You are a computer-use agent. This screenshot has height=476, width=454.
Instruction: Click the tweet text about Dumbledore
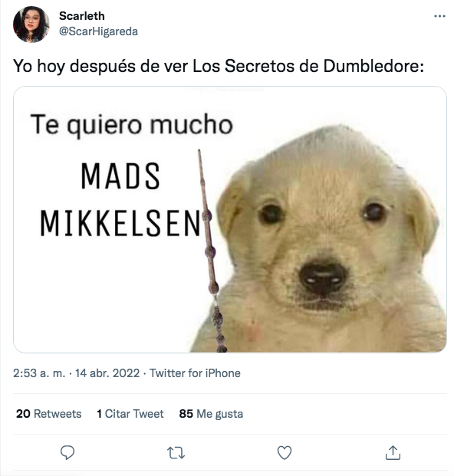point(219,66)
